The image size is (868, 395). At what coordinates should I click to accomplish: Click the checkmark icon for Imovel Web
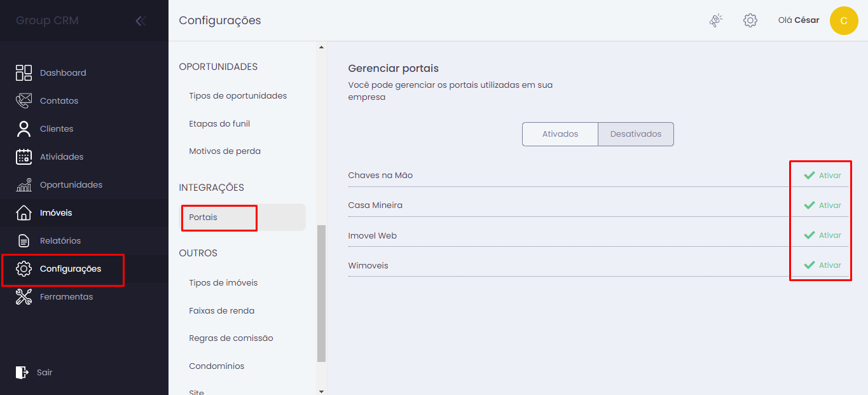pyautogui.click(x=809, y=235)
